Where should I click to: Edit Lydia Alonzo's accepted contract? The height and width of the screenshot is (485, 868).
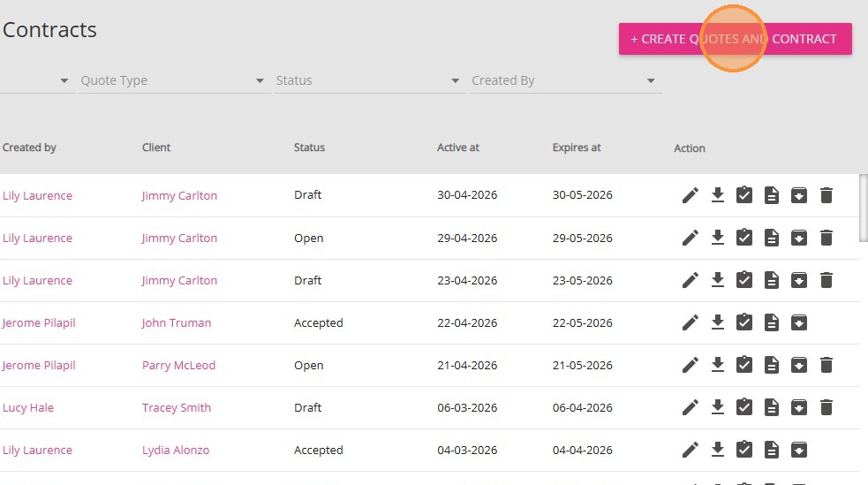691,450
